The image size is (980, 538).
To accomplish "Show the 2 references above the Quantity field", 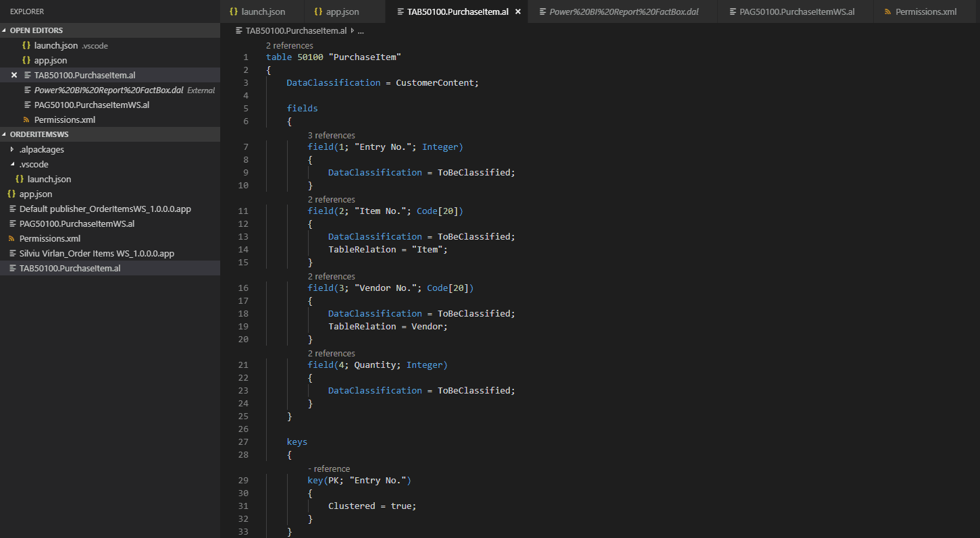I will point(332,354).
